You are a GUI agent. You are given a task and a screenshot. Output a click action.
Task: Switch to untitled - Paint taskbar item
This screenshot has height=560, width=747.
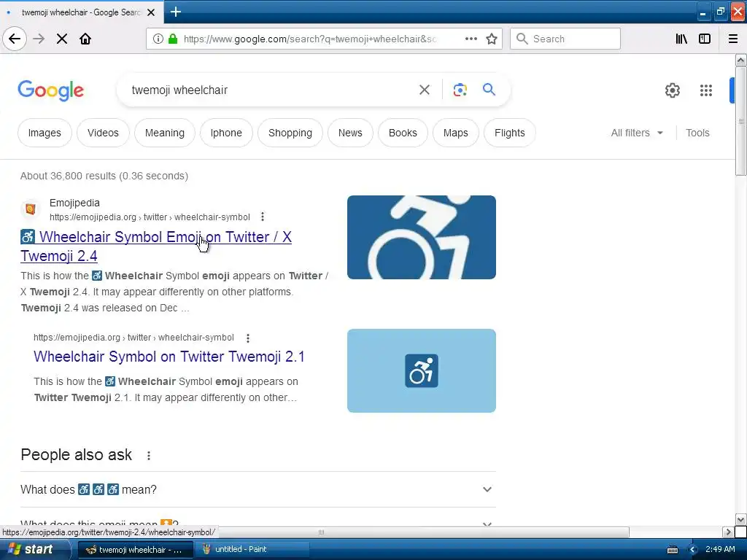click(252, 549)
